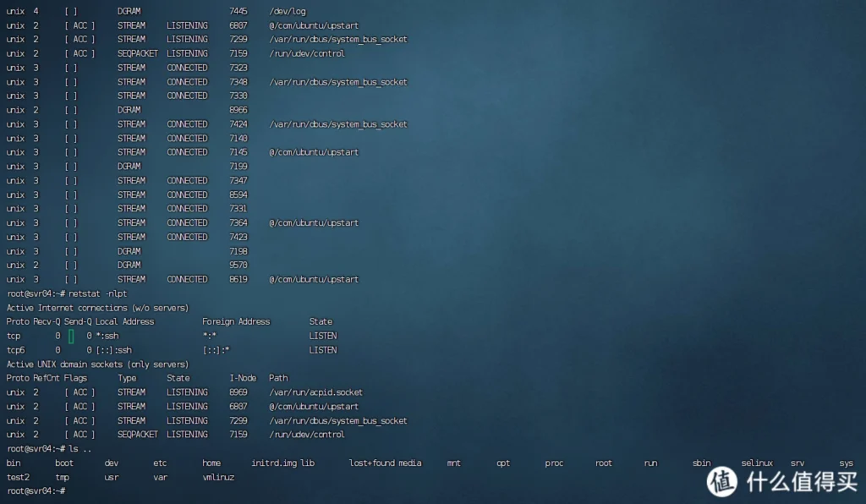The width and height of the screenshot is (866, 504).
Task: Click the 'I-Node' column header
Action: click(243, 378)
